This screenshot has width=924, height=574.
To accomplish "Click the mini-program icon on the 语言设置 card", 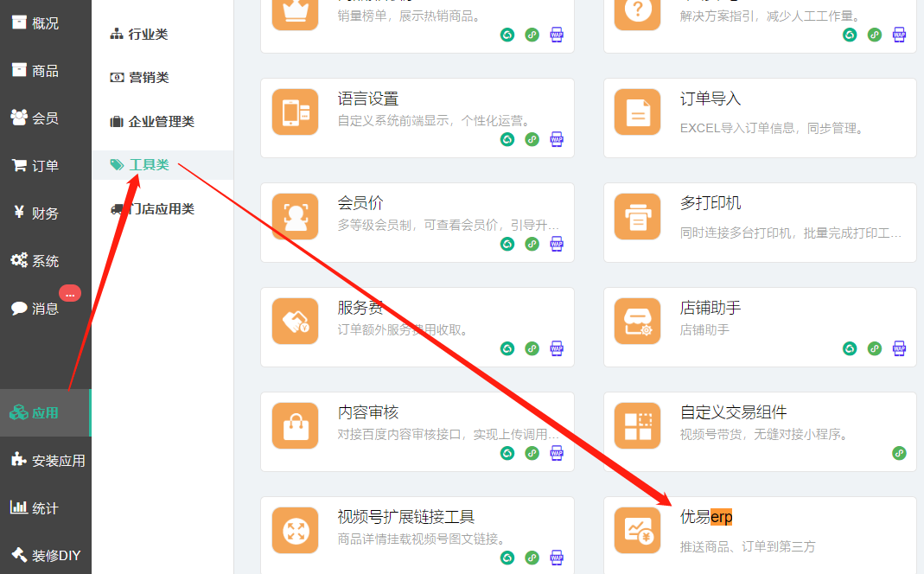I will point(507,140).
